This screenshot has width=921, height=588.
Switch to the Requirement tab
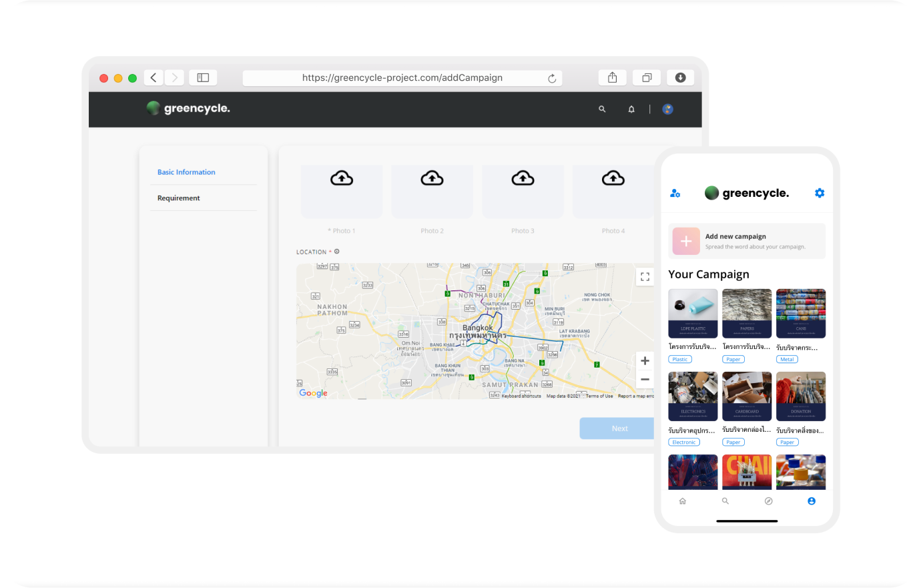pos(179,198)
